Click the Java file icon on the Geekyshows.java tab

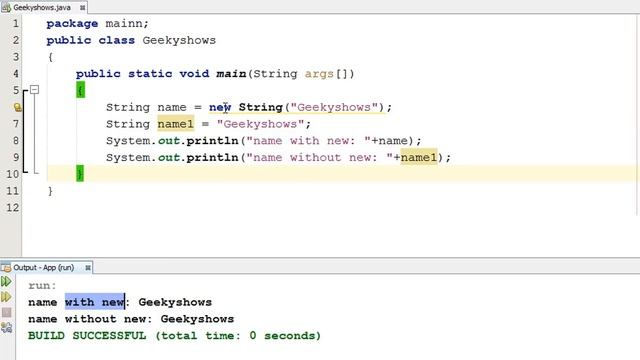6,7
